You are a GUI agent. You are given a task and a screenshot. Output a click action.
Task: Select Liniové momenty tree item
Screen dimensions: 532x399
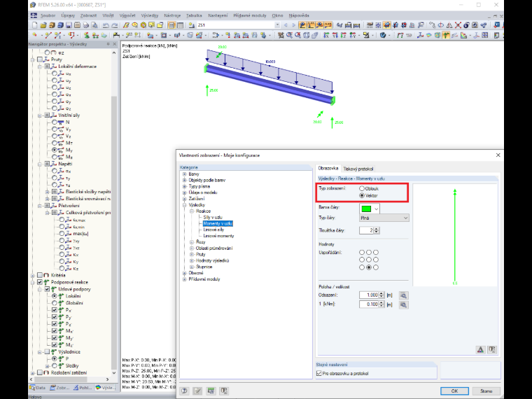[218, 236]
